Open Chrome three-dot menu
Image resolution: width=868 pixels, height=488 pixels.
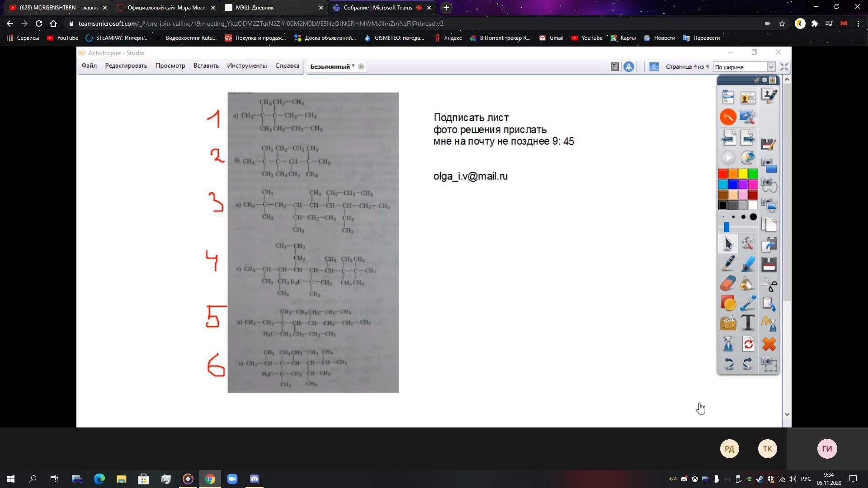[x=858, y=23]
